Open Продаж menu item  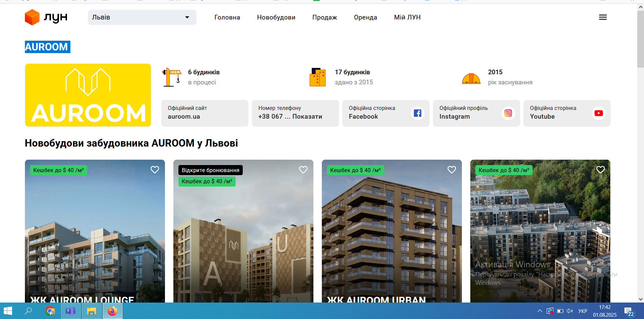(x=325, y=17)
